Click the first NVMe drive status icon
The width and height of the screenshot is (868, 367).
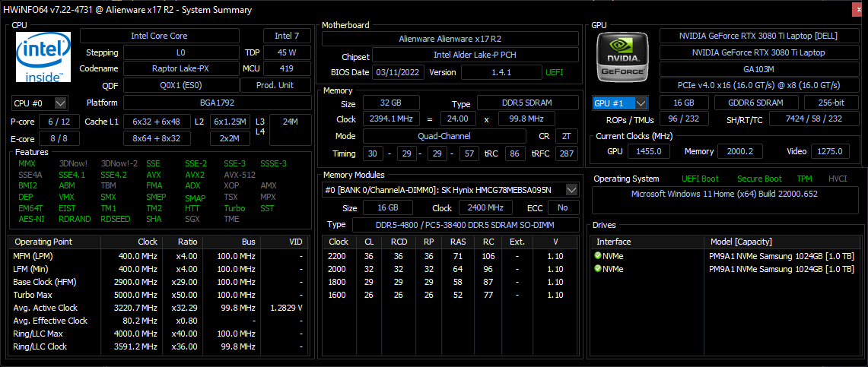(x=598, y=256)
